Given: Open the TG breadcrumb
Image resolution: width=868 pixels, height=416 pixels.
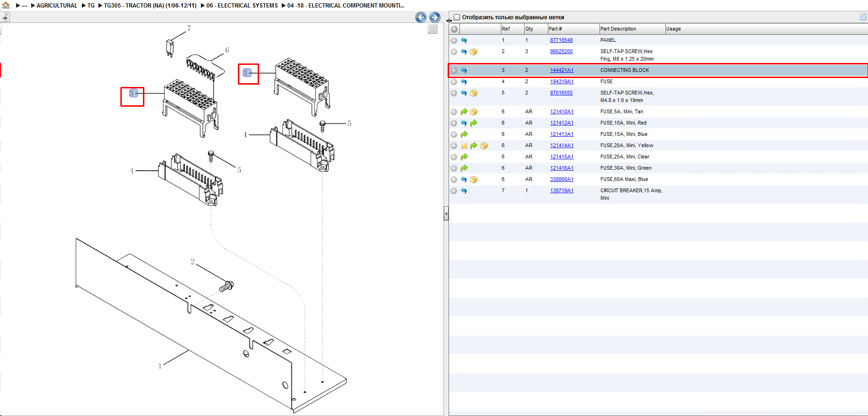Looking at the screenshot, I should click(x=91, y=6).
